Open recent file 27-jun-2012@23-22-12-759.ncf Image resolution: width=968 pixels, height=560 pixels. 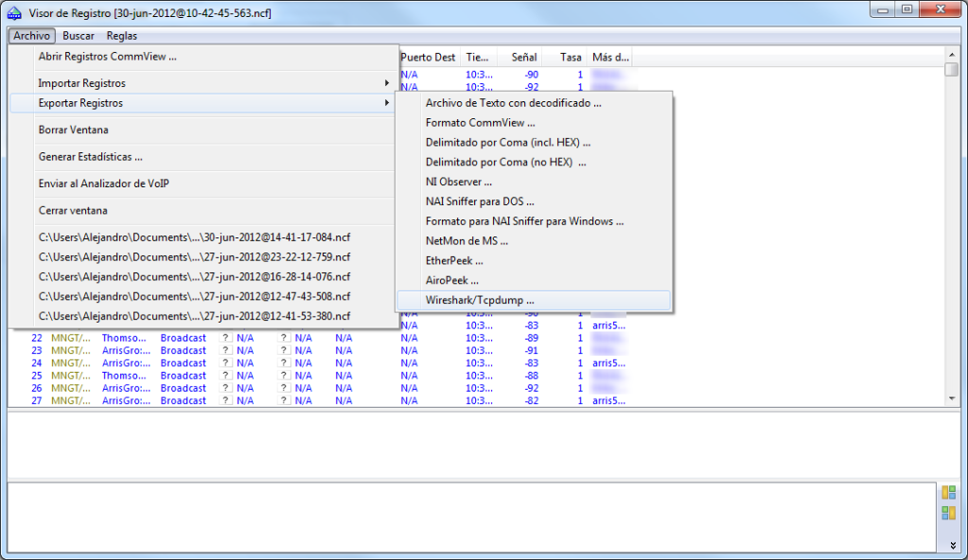(x=203, y=257)
